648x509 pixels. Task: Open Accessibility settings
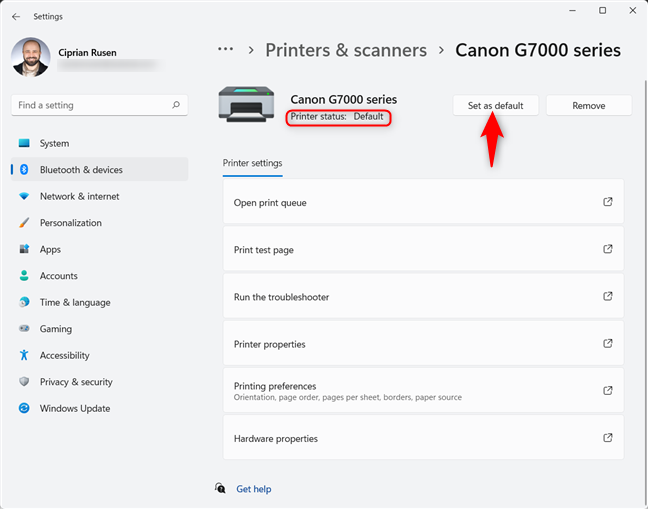[100, 355]
